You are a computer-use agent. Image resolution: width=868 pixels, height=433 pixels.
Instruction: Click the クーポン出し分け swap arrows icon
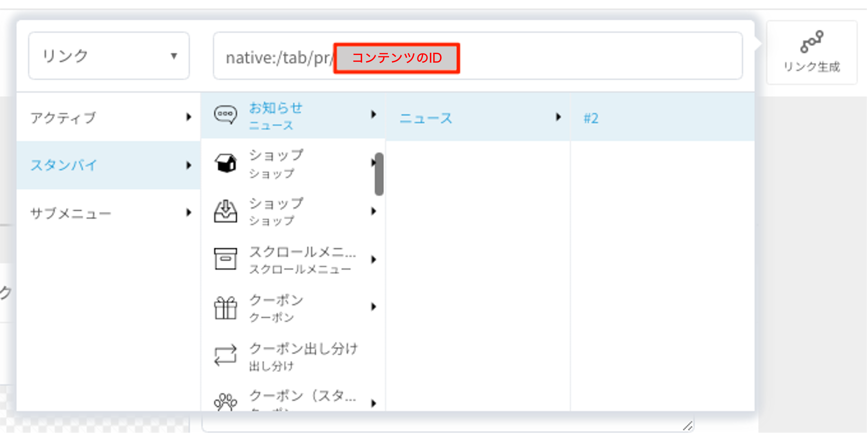pyautogui.click(x=226, y=355)
